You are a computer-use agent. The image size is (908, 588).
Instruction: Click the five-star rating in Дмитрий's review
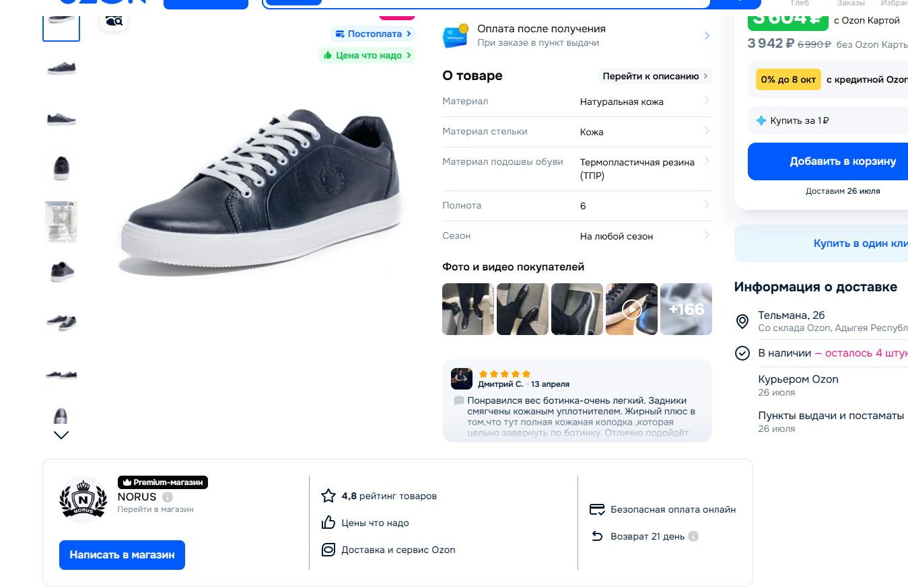[505, 374]
